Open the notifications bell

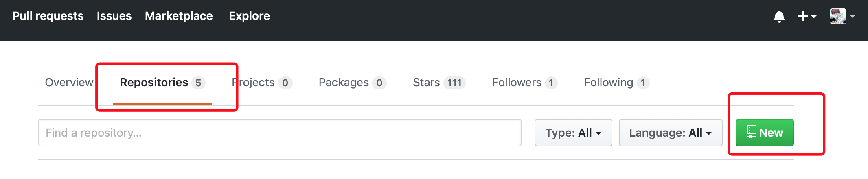click(779, 17)
